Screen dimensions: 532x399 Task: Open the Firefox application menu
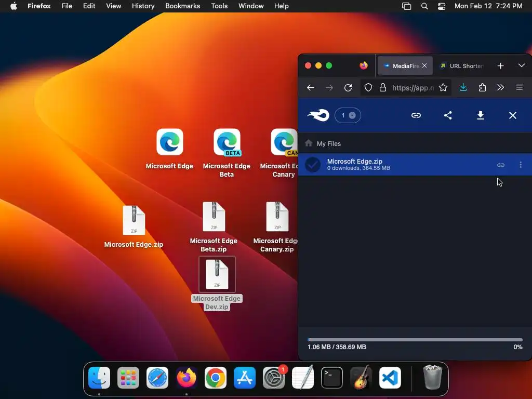[39, 6]
